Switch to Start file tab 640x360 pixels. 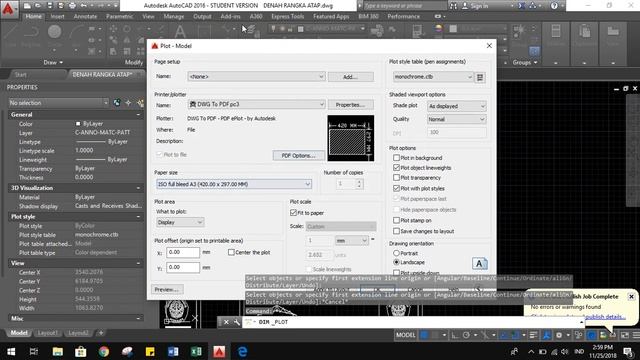20,75
